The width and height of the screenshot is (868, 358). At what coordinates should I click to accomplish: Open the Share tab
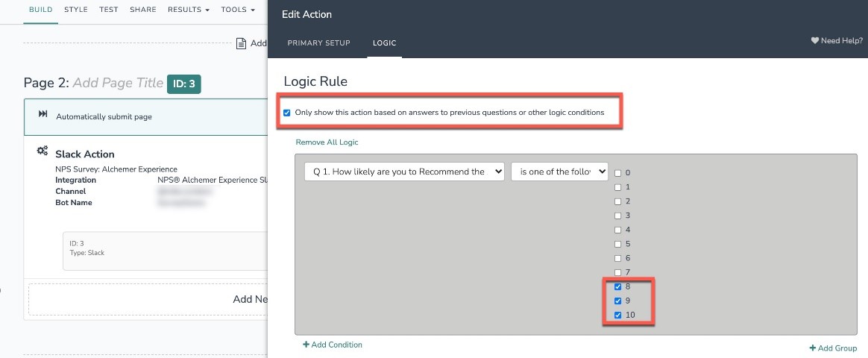tap(142, 10)
